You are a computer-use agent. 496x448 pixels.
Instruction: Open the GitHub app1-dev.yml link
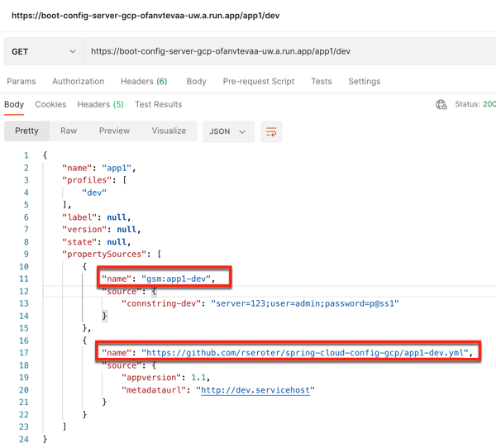(306, 353)
